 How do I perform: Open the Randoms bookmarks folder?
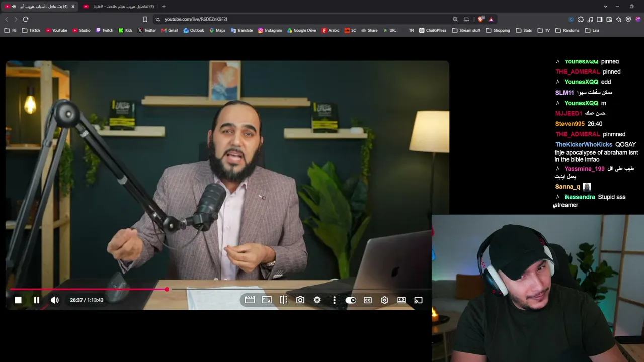click(x=567, y=30)
